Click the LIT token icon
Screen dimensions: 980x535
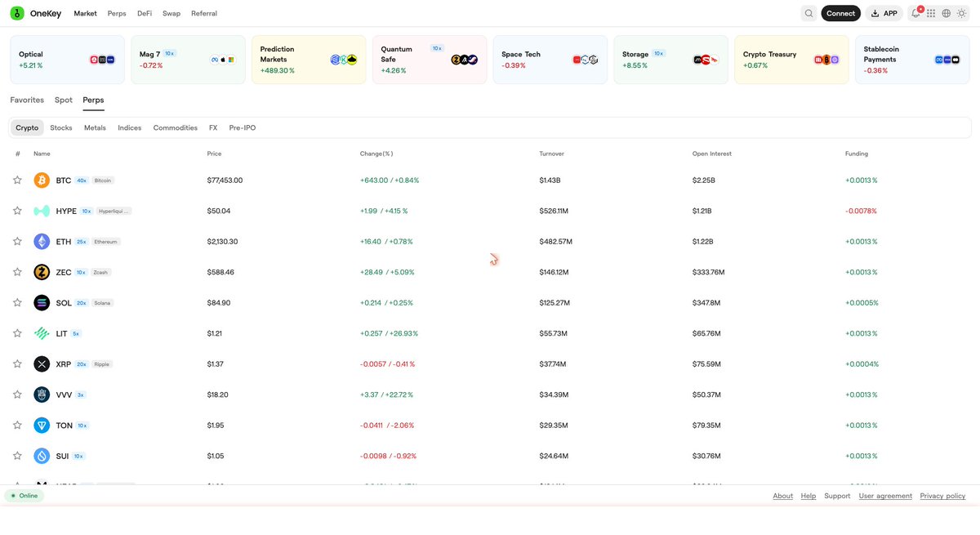42,333
